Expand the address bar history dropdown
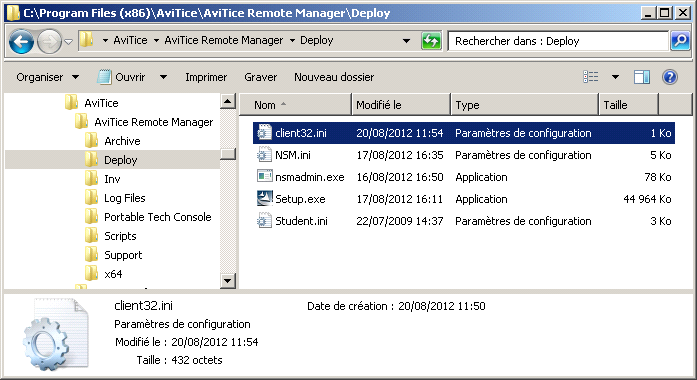This screenshot has height=380, width=697. pos(406,41)
